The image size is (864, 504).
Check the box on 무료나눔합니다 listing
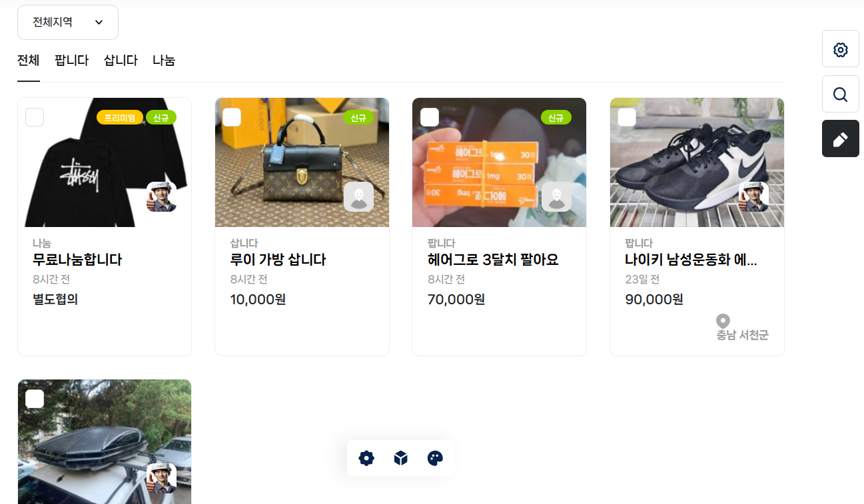[35, 117]
